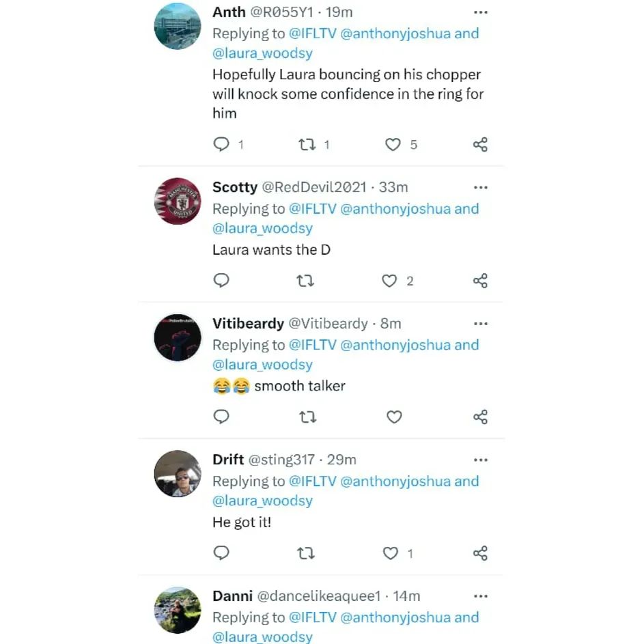This screenshot has height=644, width=644.
Task: Open Danni's profile via avatar
Action: (178, 610)
